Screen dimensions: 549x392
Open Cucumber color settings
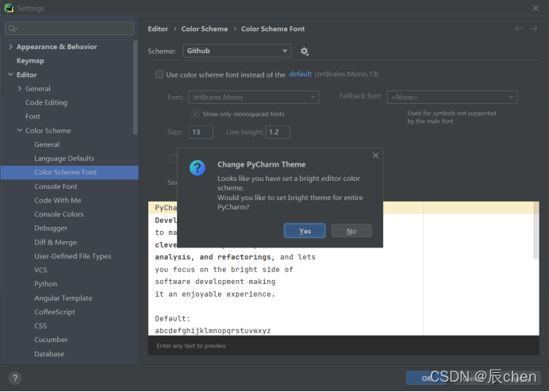[x=51, y=340]
